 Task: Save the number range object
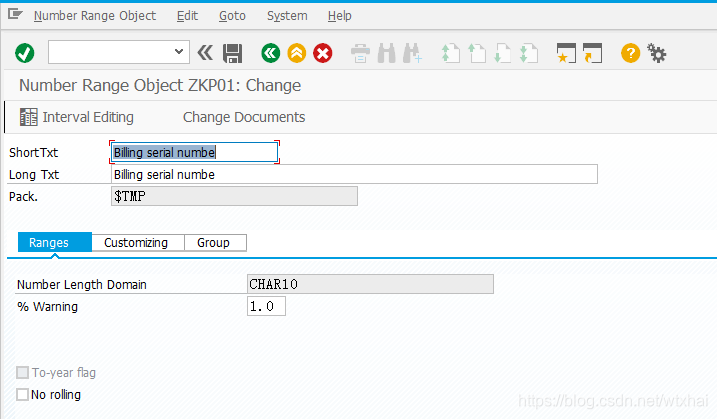click(232, 54)
